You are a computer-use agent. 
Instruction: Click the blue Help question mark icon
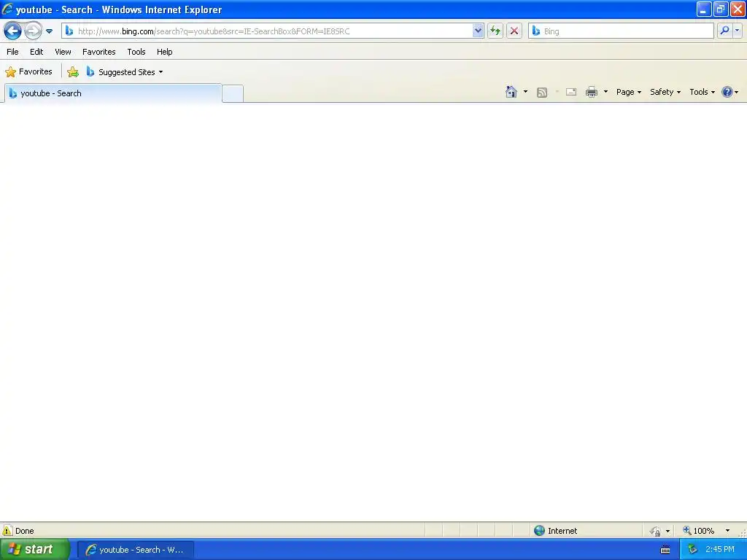click(x=727, y=92)
